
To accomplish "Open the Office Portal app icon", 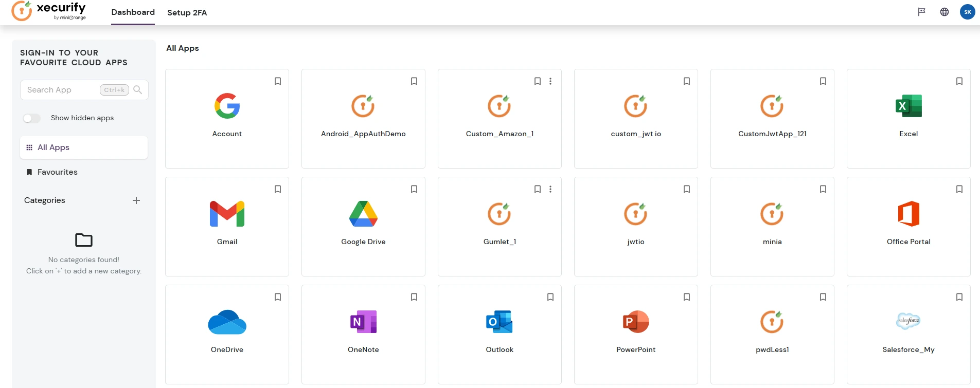I will coord(908,214).
